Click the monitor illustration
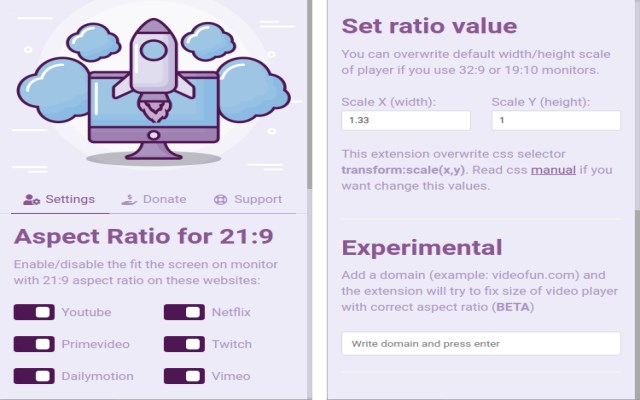This screenshot has height=400, width=640. pos(153,116)
